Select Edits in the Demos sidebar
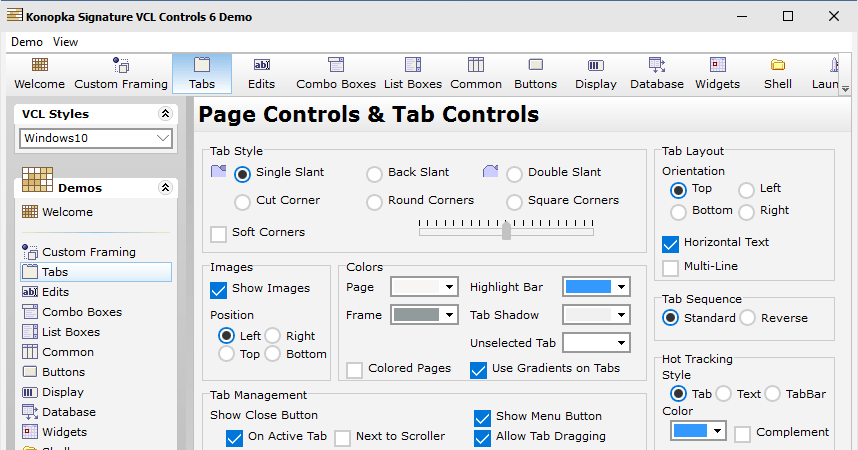 [46, 292]
